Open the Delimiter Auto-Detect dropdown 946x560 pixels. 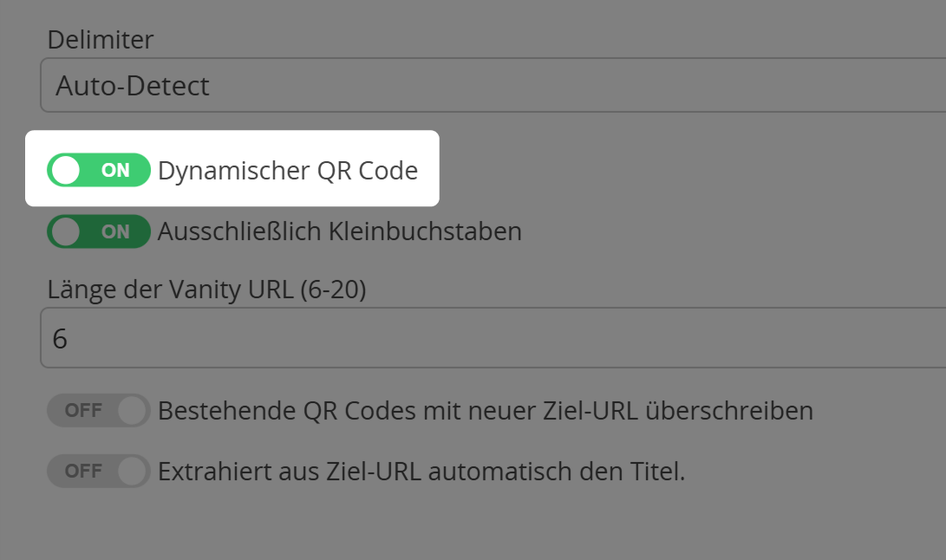pyautogui.click(x=493, y=86)
